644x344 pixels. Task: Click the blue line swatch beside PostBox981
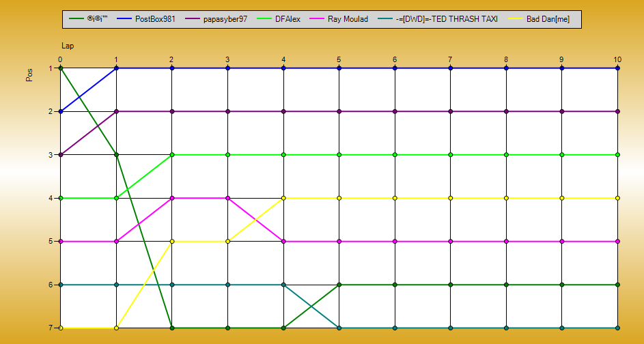pyautogui.click(x=124, y=19)
